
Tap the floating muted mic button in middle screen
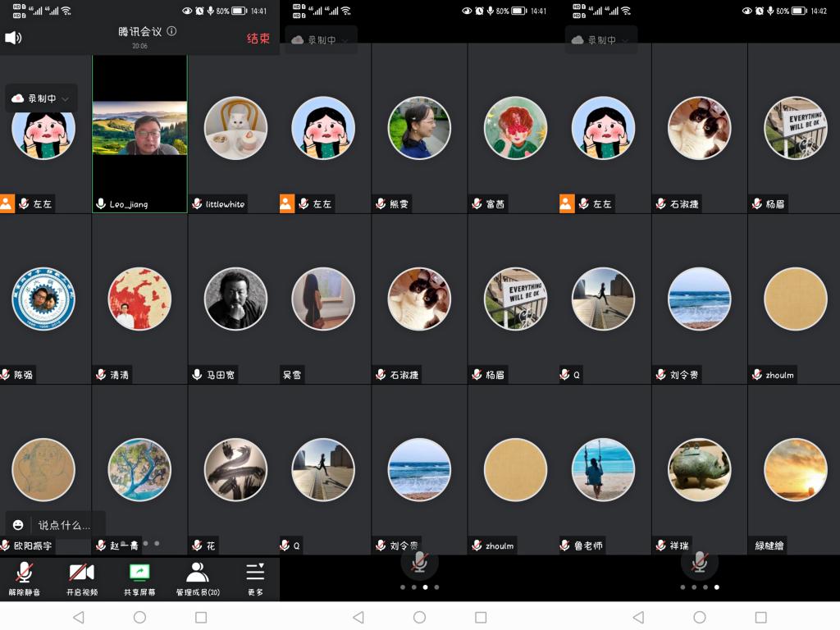[x=419, y=562]
